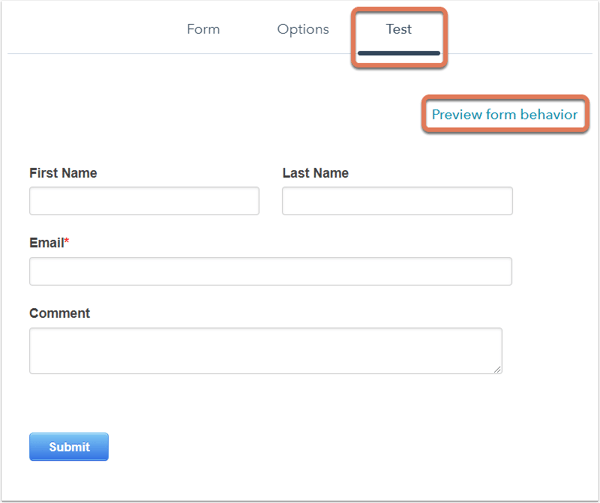Click the orange highlight border around Test
This screenshot has height=503, width=600.
353,38
